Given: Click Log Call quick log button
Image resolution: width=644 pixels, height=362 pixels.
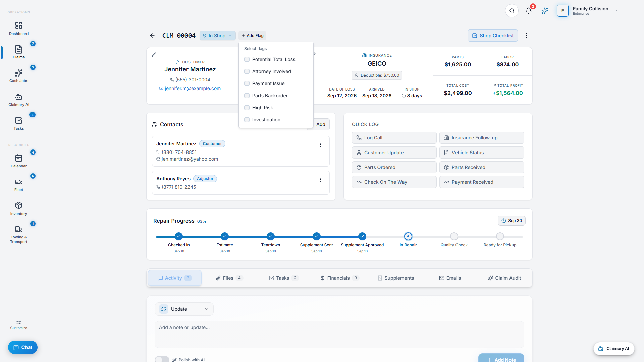Looking at the screenshot, I should [x=394, y=138].
